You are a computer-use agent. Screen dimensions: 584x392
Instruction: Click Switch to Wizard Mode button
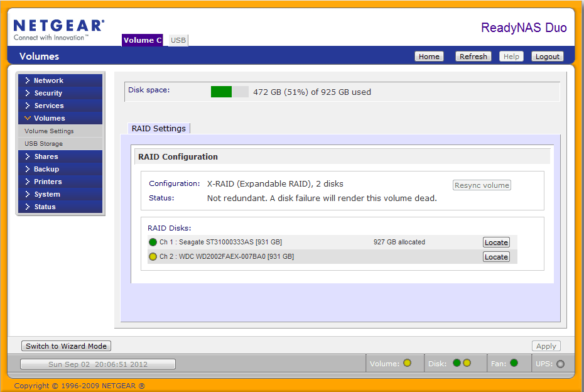(67, 346)
